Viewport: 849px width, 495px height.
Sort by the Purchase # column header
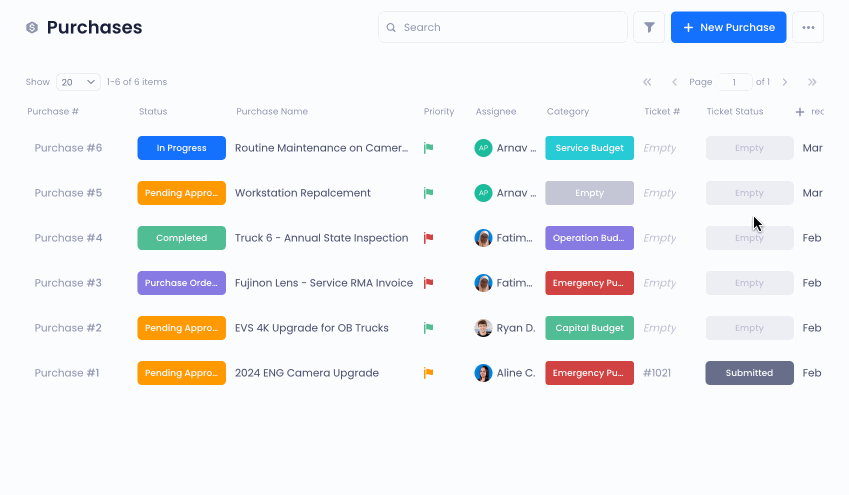(53, 112)
